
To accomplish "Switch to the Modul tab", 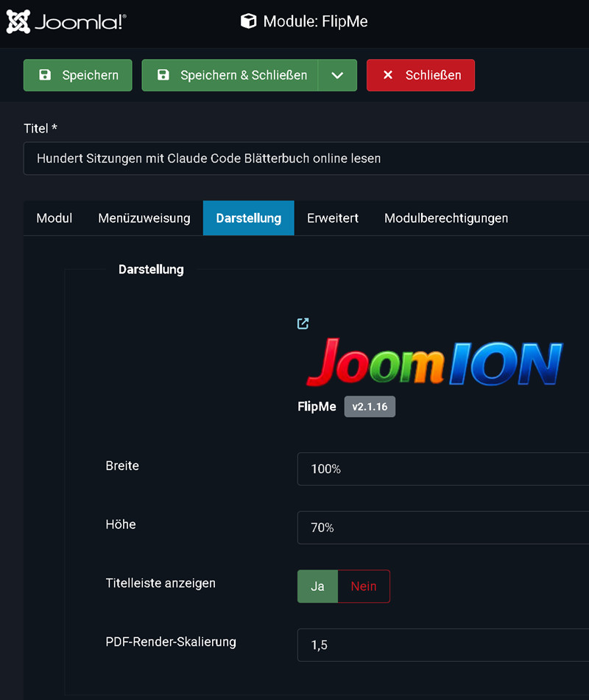I will pyautogui.click(x=54, y=218).
